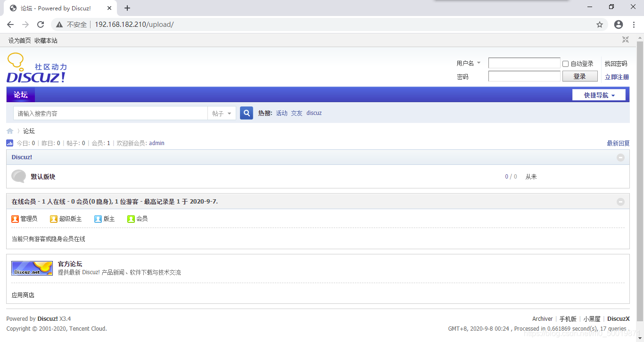Open the Chrome three-dot menu
The width and height of the screenshot is (644, 342).
click(634, 24)
